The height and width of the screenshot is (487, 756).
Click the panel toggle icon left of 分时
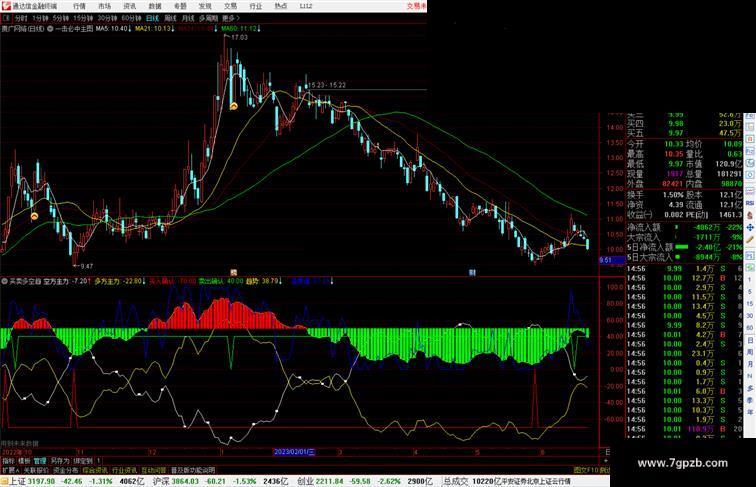7,18
